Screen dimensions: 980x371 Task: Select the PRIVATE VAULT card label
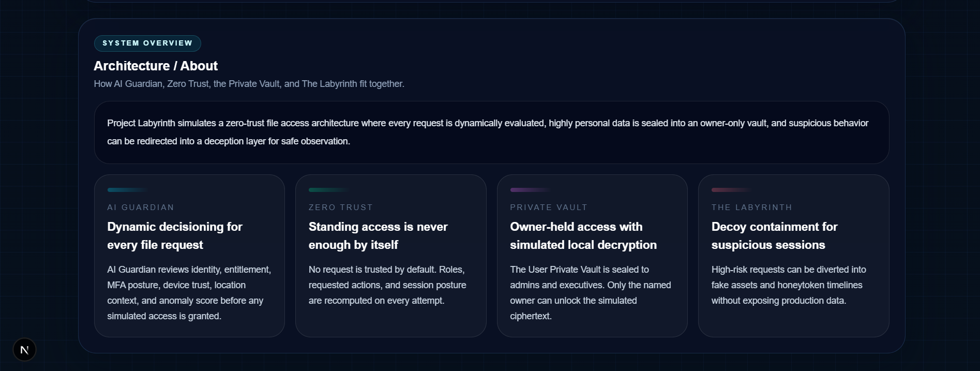[x=549, y=207]
